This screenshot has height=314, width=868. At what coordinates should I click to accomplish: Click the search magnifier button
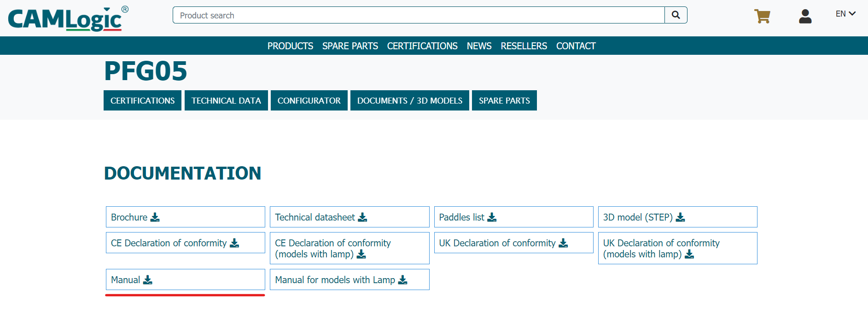(x=676, y=15)
